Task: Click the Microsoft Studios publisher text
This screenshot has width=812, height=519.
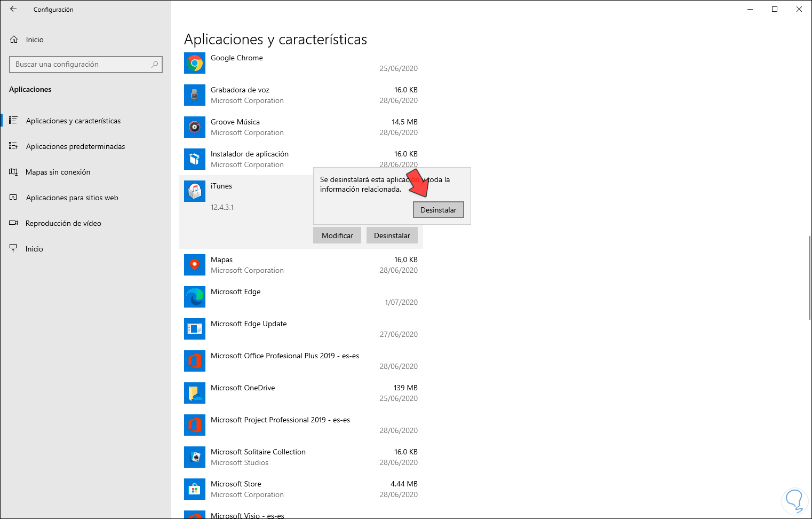Action: click(x=240, y=462)
